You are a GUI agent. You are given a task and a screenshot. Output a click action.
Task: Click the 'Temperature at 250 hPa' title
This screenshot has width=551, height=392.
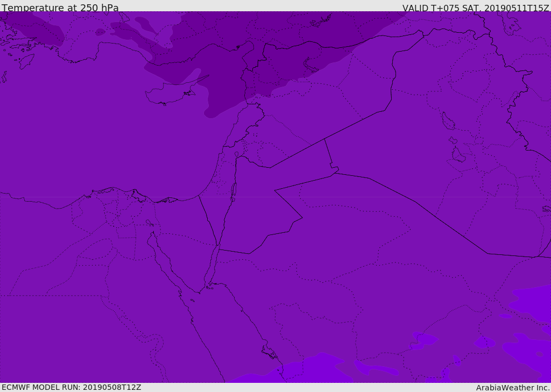click(x=60, y=8)
